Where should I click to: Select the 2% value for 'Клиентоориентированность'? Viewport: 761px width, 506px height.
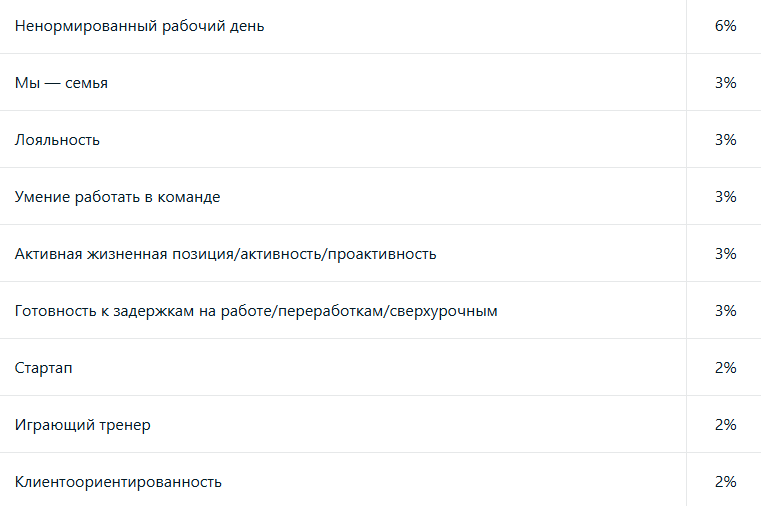coord(726,482)
